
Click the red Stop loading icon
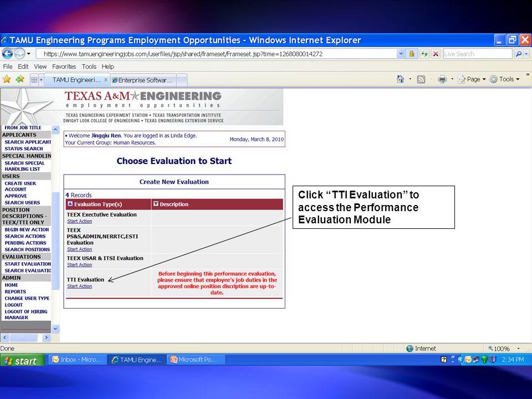[x=436, y=54]
